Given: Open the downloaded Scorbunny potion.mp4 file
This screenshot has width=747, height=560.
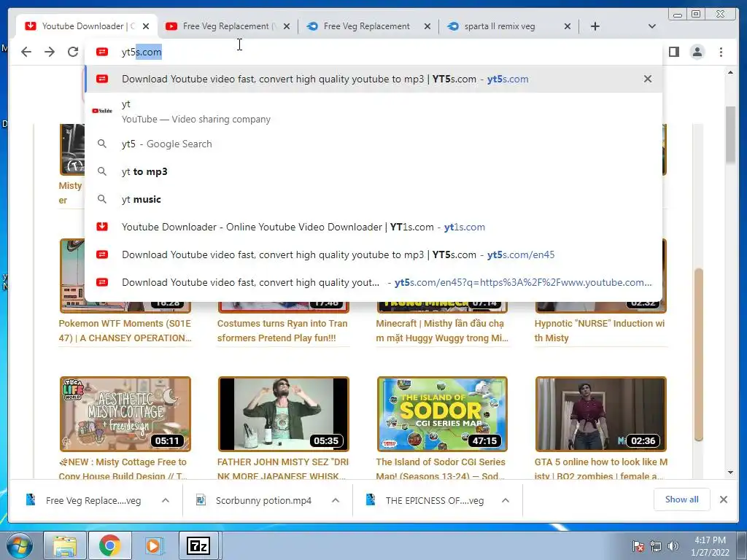Looking at the screenshot, I should [255, 500].
